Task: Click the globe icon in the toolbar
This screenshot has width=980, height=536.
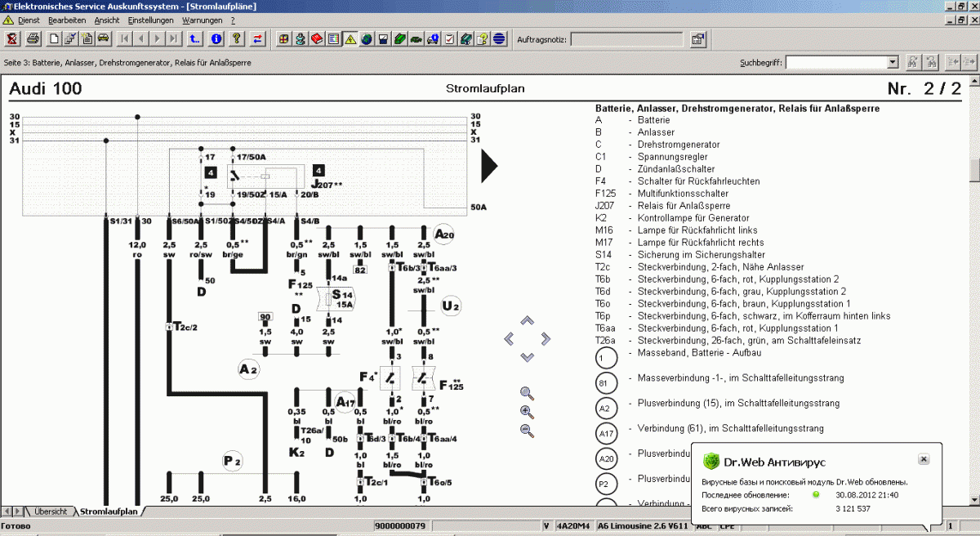Action: coord(367,38)
